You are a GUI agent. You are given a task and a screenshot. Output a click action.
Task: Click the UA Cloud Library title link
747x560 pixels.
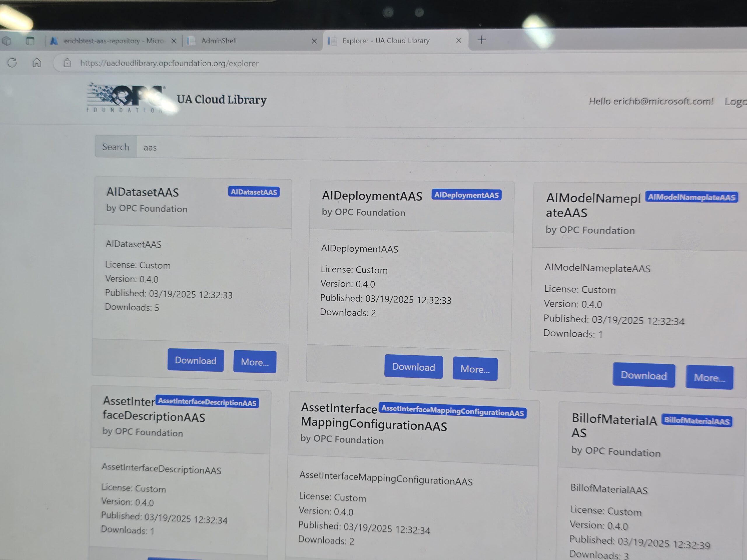222,99
